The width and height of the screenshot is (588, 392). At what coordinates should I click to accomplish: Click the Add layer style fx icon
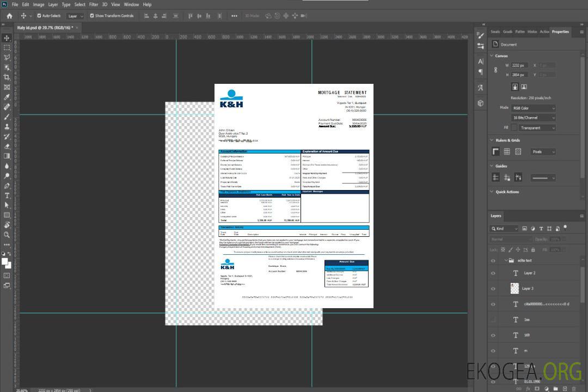click(x=528, y=389)
